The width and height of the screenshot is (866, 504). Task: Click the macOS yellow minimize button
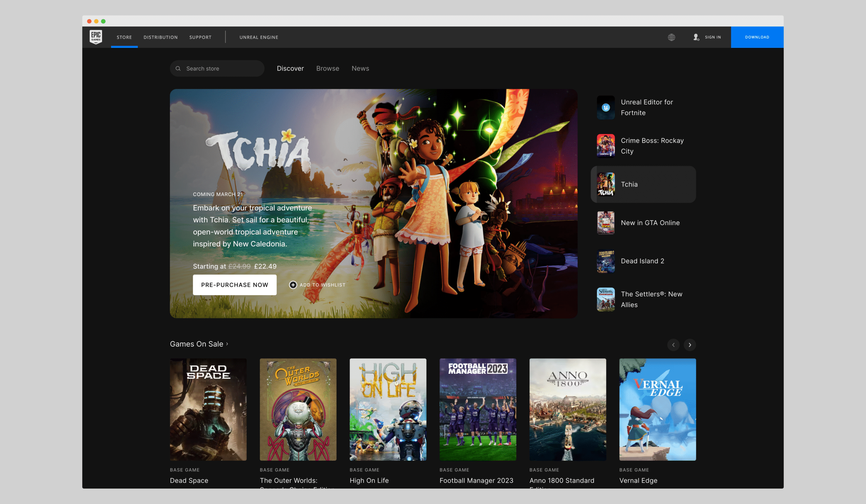pos(96,21)
